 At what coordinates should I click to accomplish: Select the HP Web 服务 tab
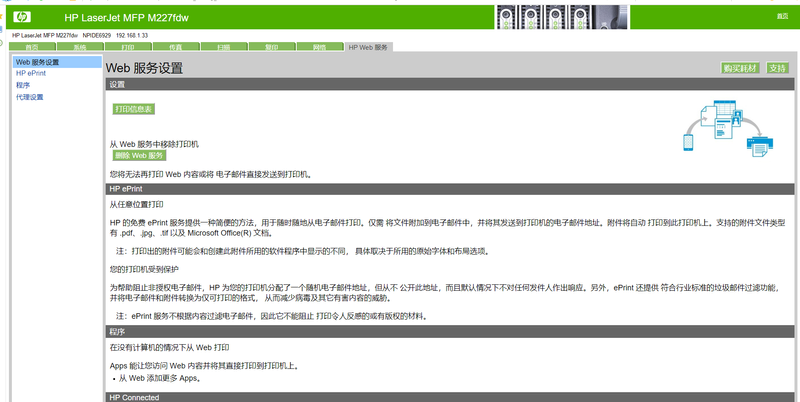[368, 47]
